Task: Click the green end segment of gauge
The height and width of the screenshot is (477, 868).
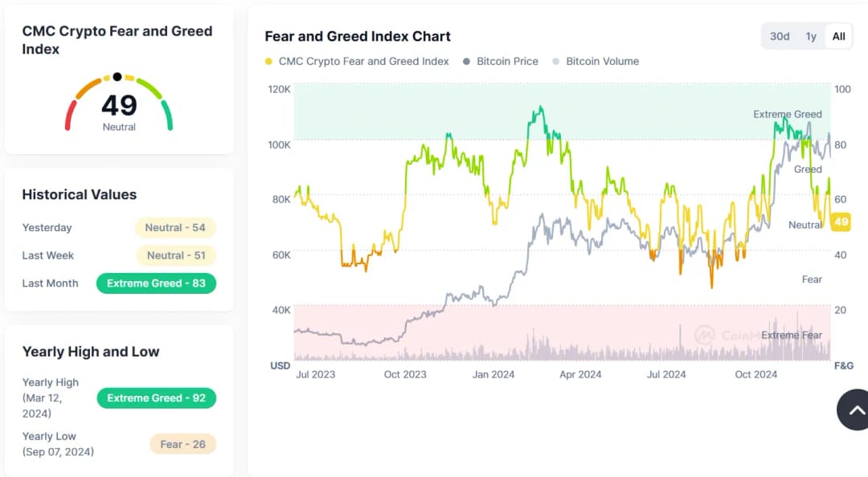Action: tap(167, 116)
